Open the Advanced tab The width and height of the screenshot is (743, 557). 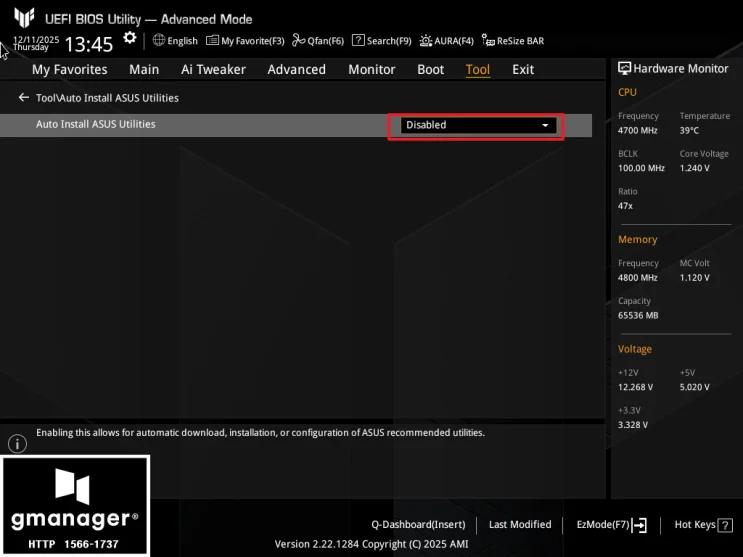point(297,70)
